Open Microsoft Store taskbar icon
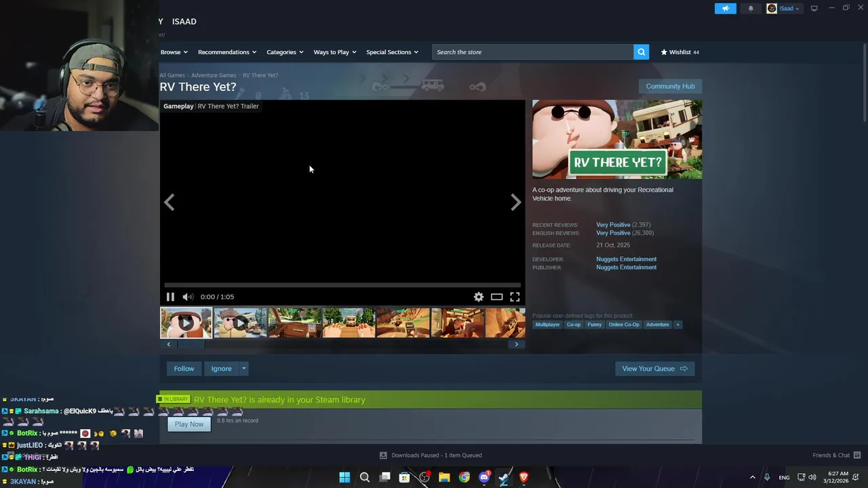This screenshot has height=488, width=868. [x=404, y=477]
